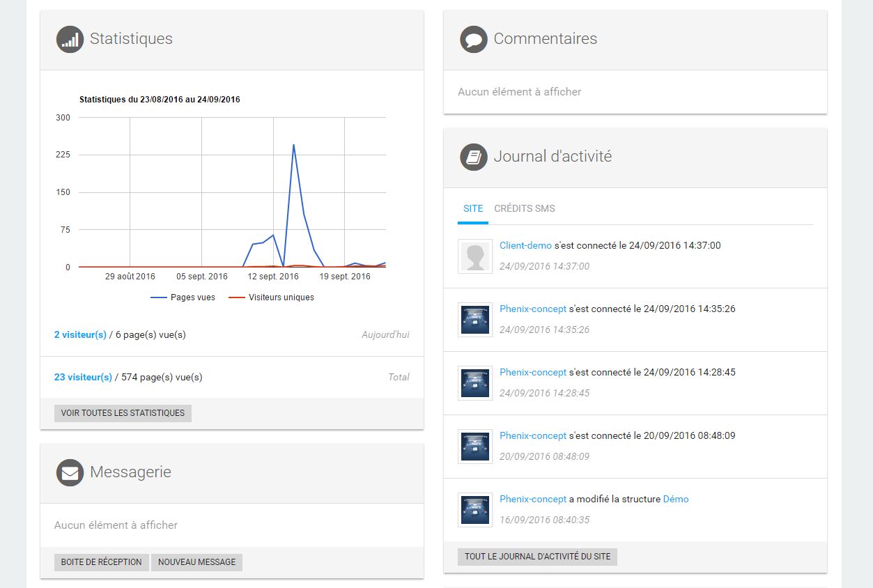Click the 2 visiteur(s) link

pyautogui.click(x=80, y=335)
